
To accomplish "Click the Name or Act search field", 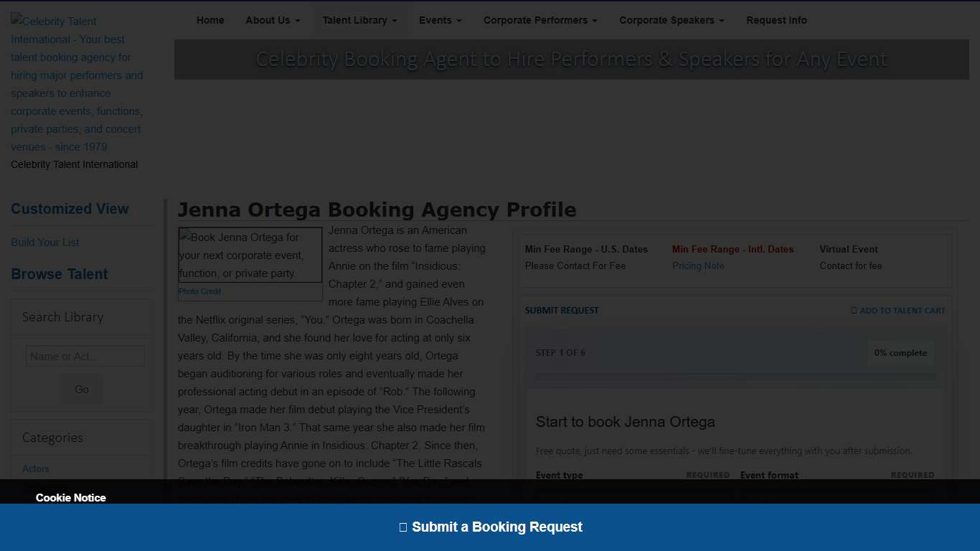I will pyautogui.click(x=85, y=356).
